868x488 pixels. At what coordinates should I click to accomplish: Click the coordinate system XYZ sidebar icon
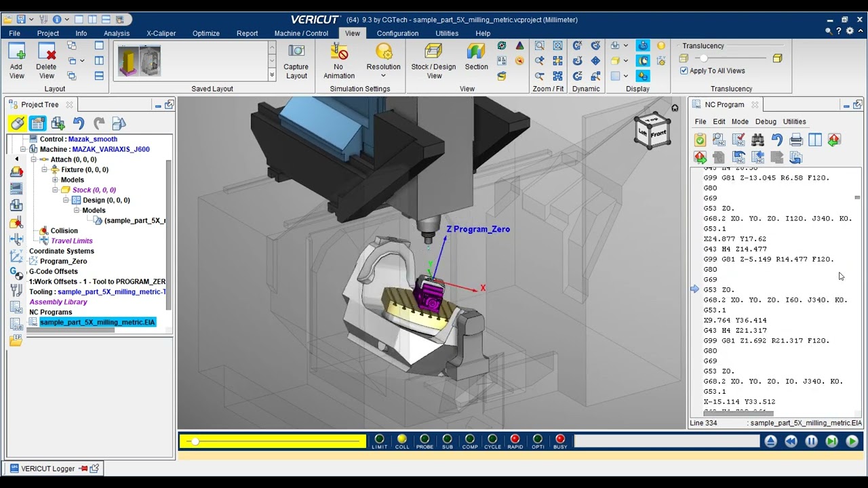16,256
